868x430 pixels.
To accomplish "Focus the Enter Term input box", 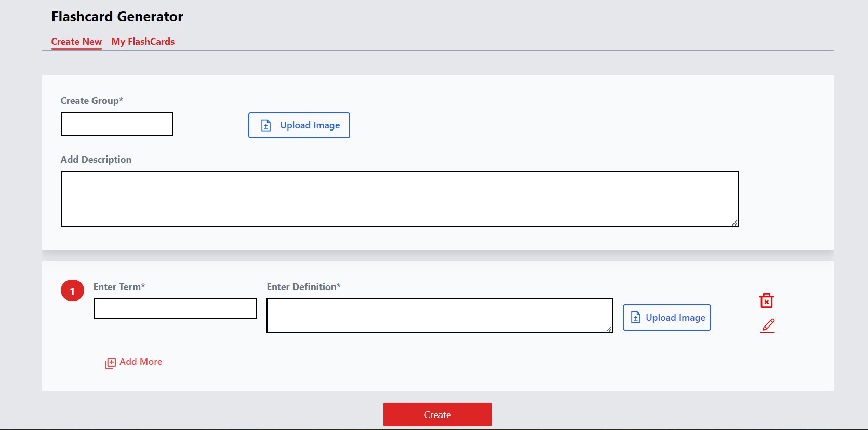I will click(175, 309).
